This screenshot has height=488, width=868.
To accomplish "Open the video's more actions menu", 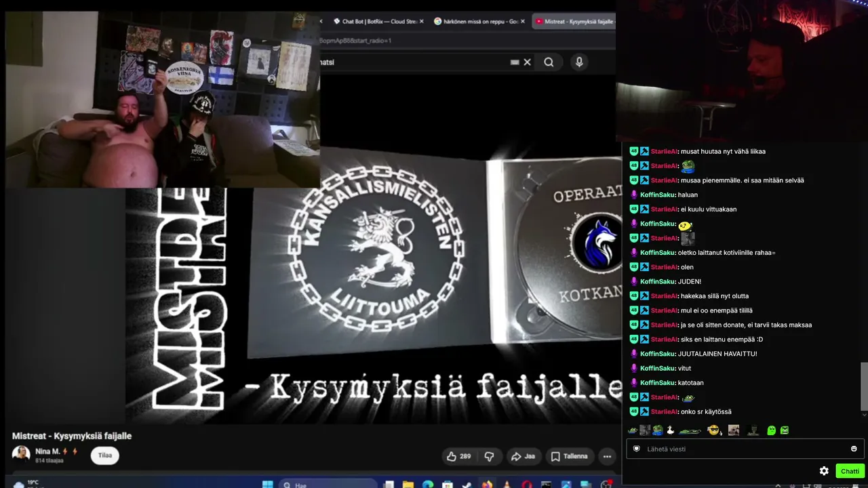I will pos(607,456).
